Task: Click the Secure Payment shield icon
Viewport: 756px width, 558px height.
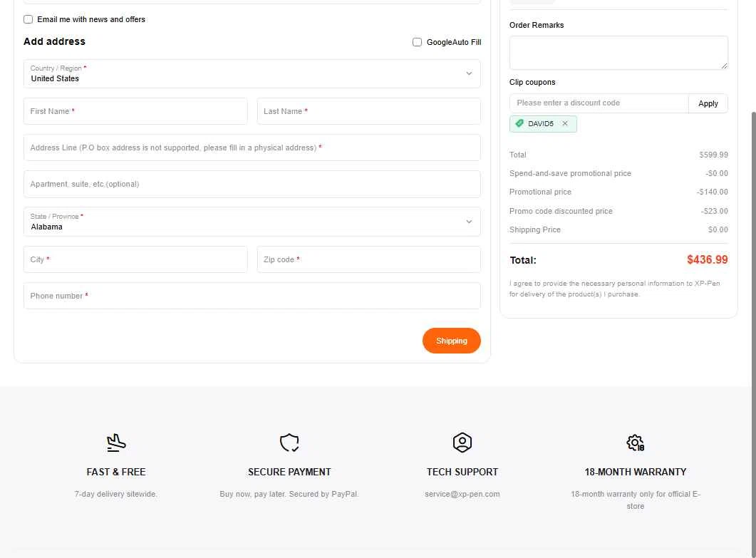Action: [x=289, y=443]
